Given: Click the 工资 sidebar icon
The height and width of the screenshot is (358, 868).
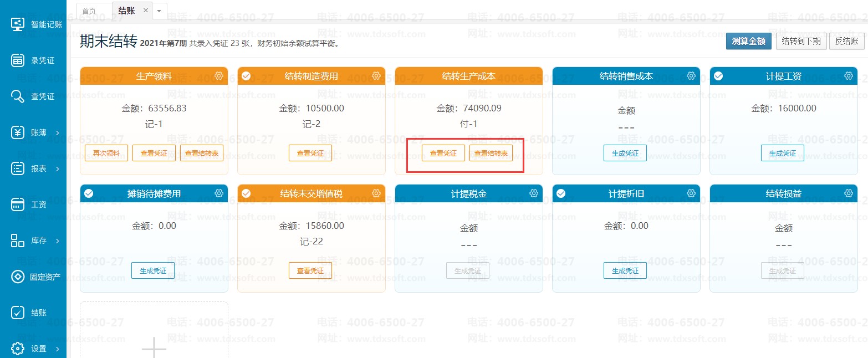Looking at the screenshot, I should [x=18, y=204].
